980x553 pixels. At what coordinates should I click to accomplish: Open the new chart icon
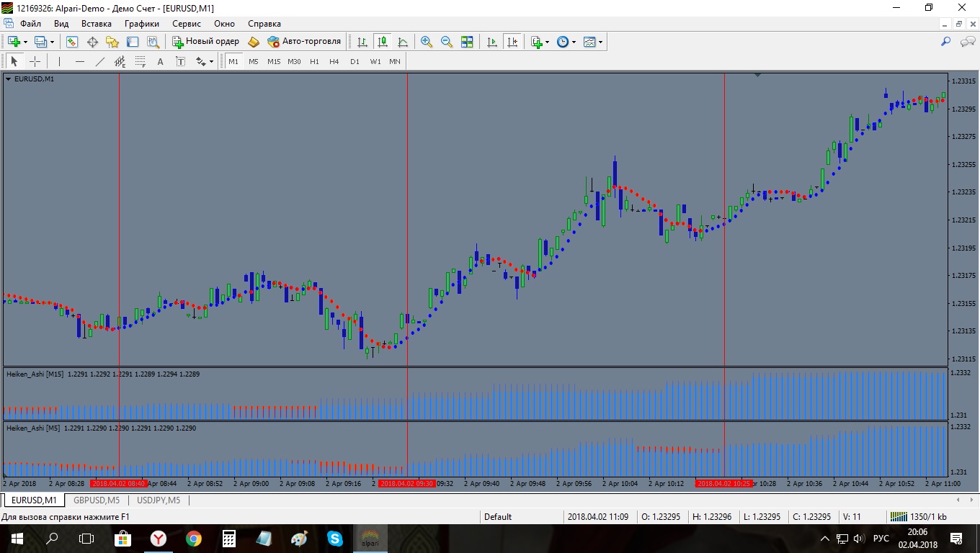[x=14, y=42]
